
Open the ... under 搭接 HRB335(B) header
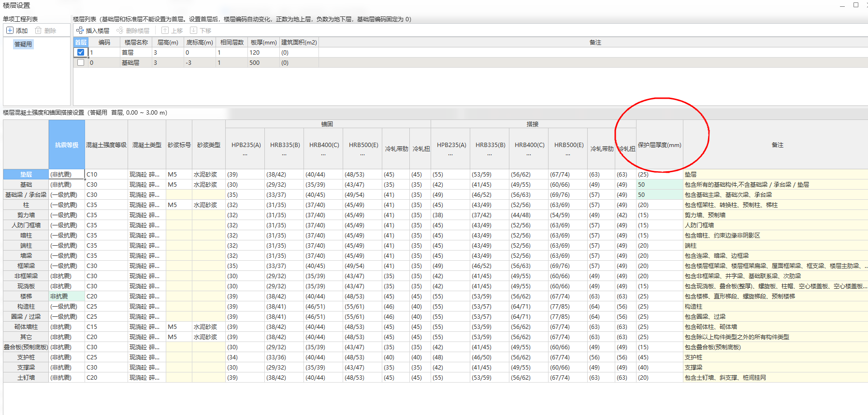click(490, 154)
